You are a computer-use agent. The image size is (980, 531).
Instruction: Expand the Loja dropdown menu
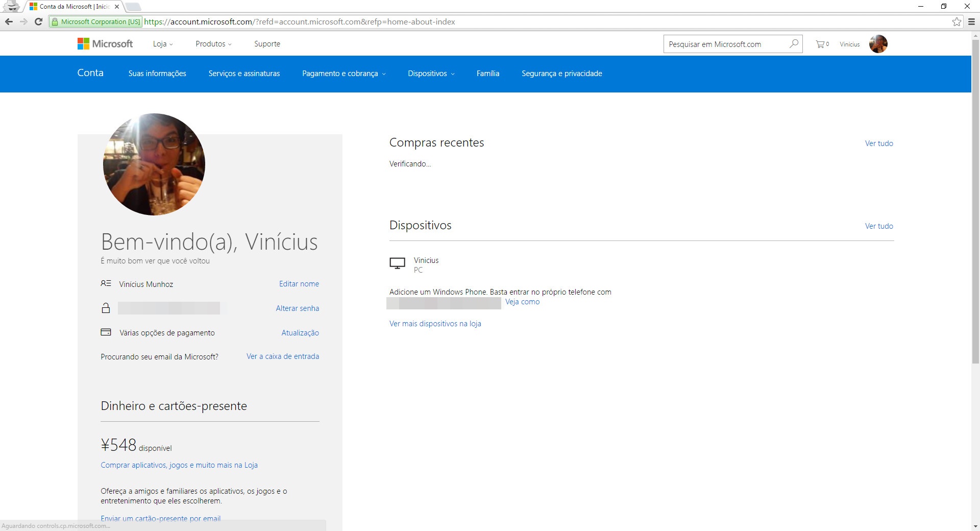(x=163, y=44)
